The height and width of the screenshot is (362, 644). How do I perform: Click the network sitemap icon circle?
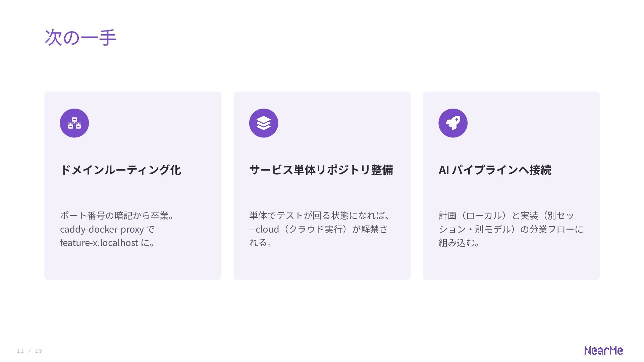[74, 123]
